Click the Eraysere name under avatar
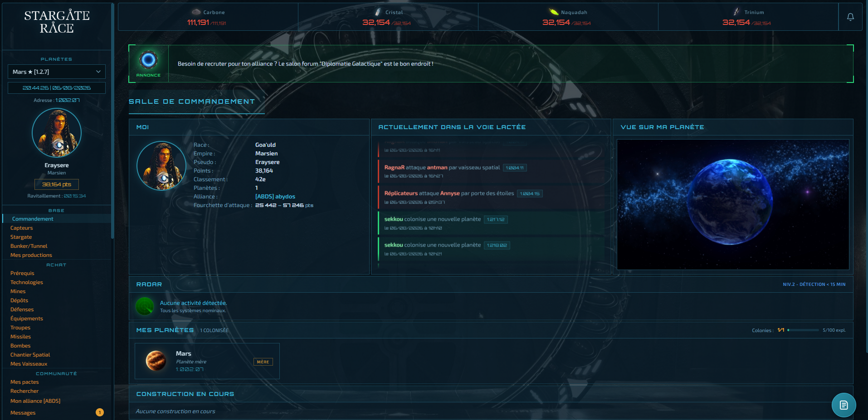Image resolution: width=868 pixels, height=420 pixels. (x=57, y=165)
